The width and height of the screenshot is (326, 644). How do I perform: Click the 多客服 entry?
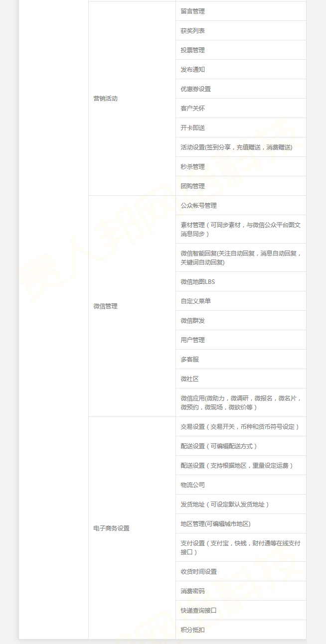241,359
